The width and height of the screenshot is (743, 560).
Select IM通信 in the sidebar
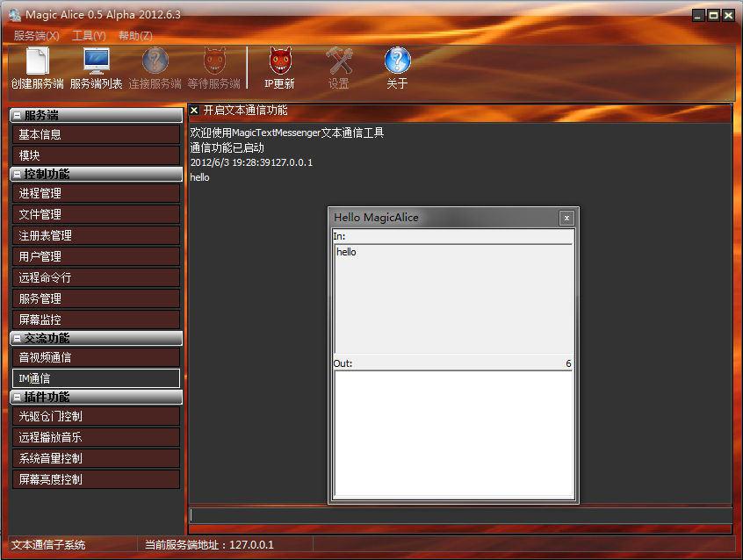point(97,378)
